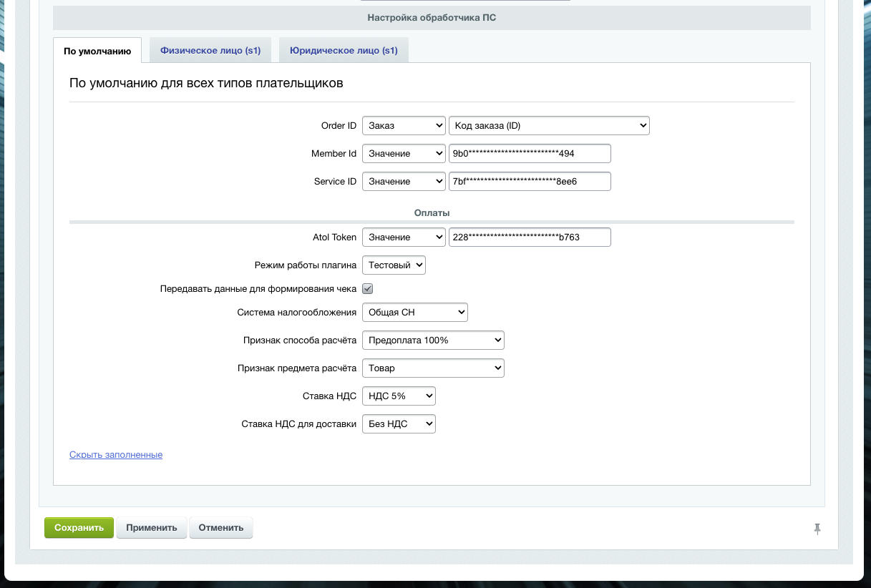Open the 'Предоплата 100%' payment method dropdown
The image size is (871, 588).
[433, 340]
